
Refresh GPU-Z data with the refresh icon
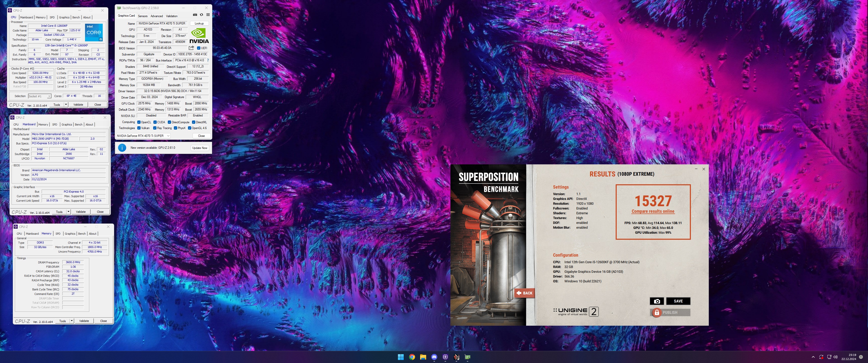[x=202, y=15]
